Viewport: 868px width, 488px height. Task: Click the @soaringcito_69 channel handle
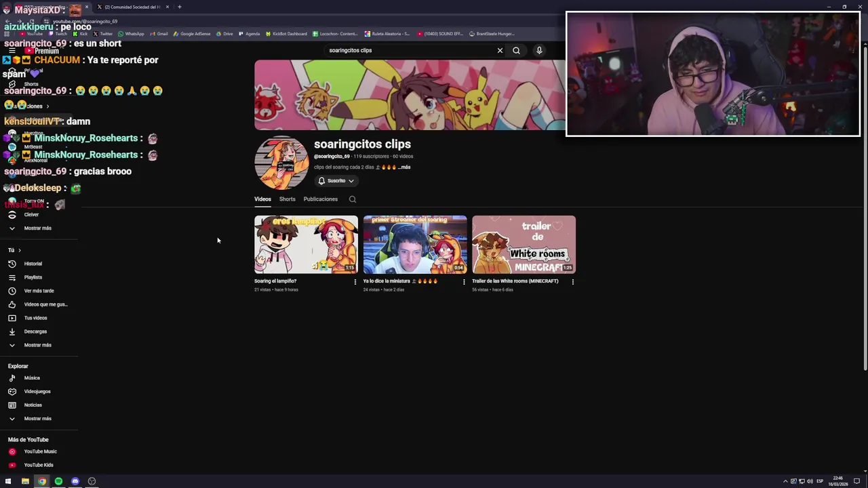332,157
